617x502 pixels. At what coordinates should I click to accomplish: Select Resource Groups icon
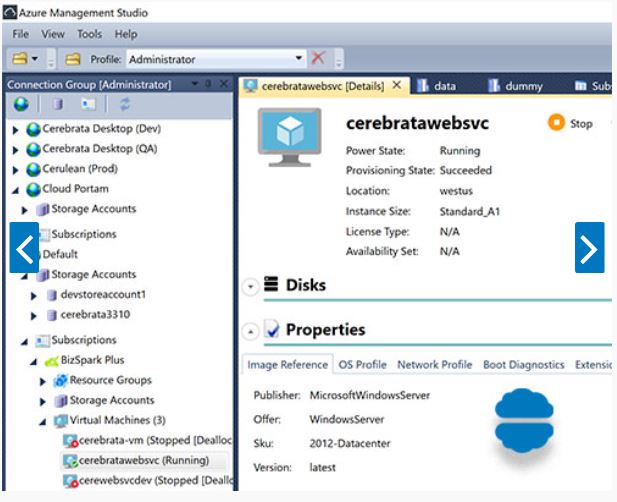[x=60, y=380]
